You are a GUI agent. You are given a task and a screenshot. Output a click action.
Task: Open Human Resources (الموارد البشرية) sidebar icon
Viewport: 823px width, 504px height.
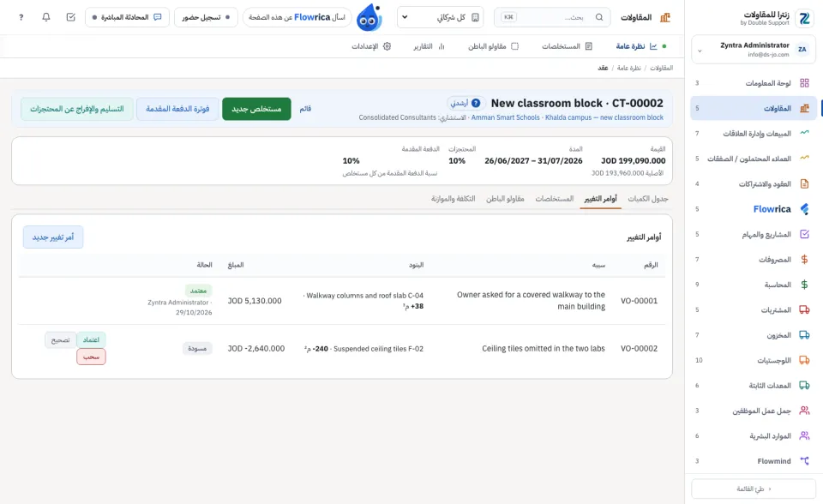pyautogui.click(x=804, y=435)
